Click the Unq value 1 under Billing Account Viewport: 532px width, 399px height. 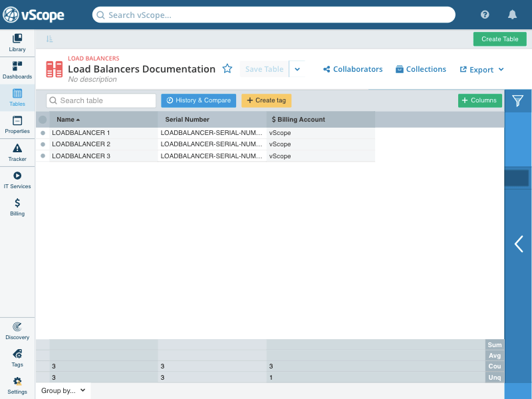coord(271,377)
